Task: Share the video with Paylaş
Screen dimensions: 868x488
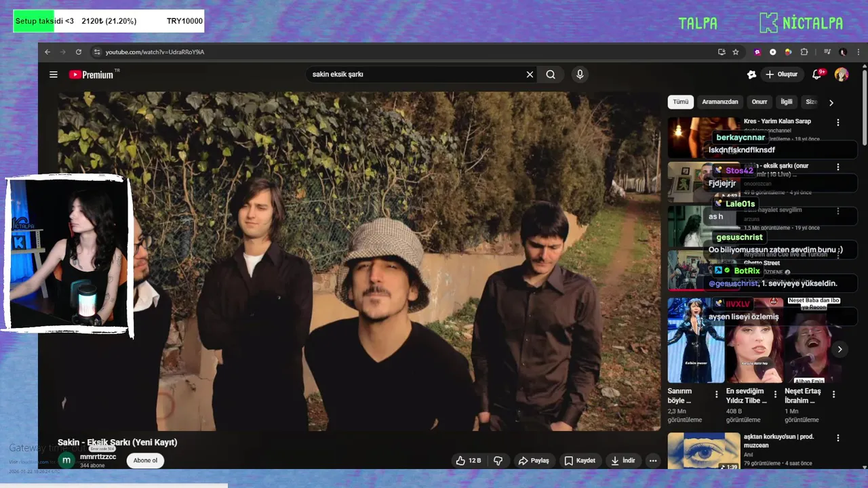Action: [x=534, y=461]
